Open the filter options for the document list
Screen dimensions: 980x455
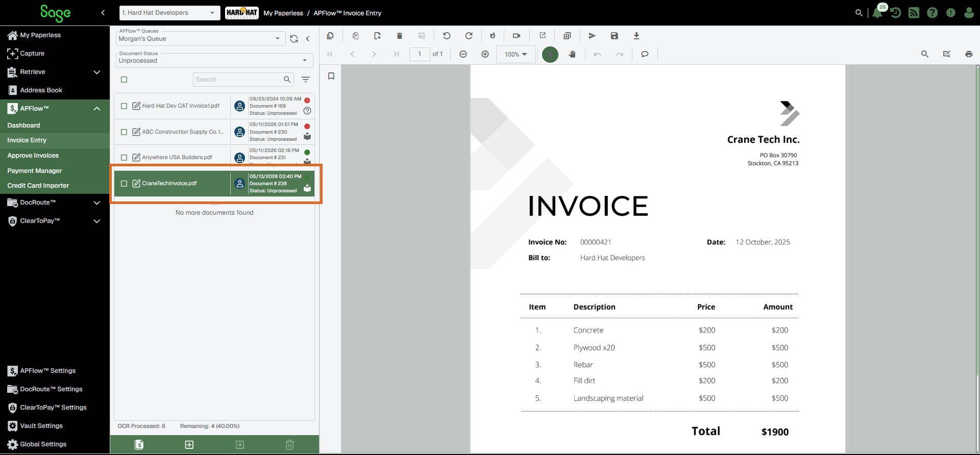point(306,80)
